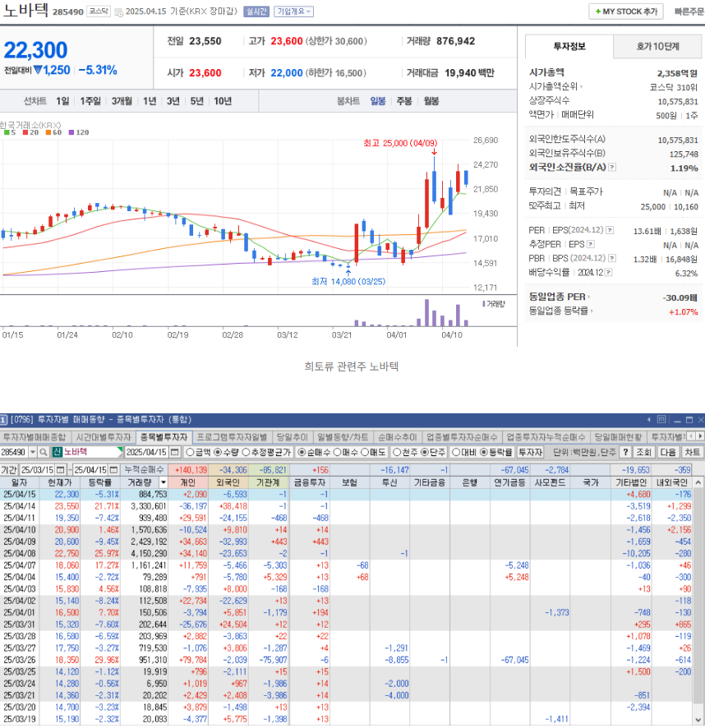Click help icon next to 추정PER EPS
The image size is (705, 728).
point(591,244)
